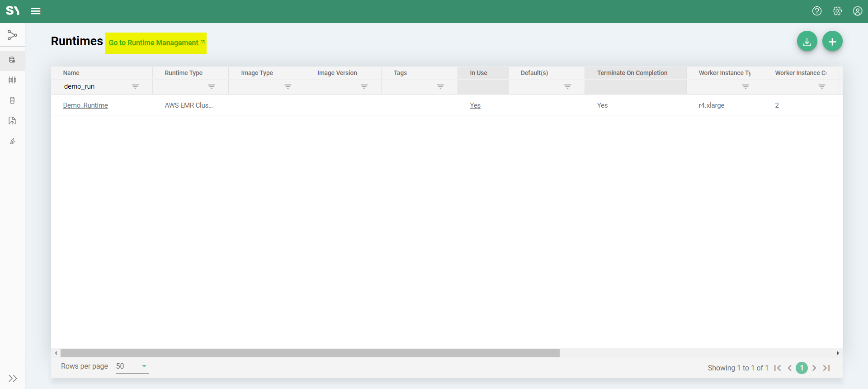
Task: Select page 1 in pagination
Action: [x=802, y=368]
